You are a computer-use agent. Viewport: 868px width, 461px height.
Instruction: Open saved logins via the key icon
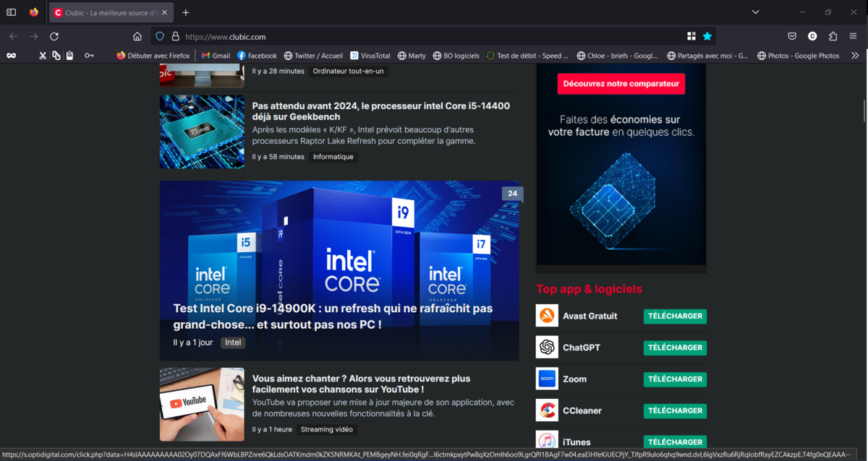(89, 55)
